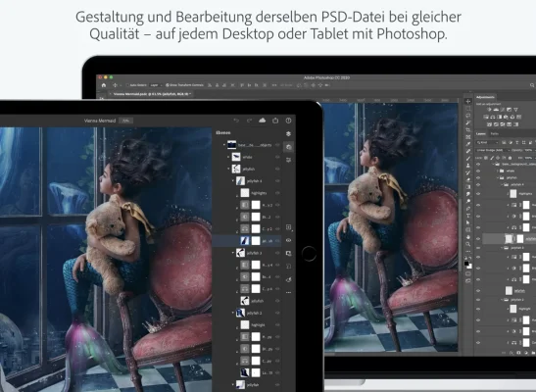Open the cloud document status icon on iPad

tap(263, 121)
